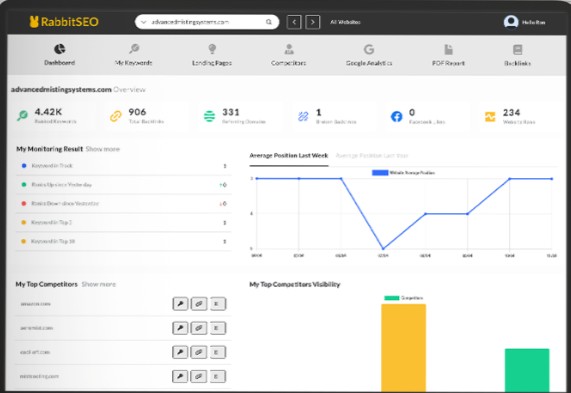Open the PDF Report document icon

click(448, 49)
